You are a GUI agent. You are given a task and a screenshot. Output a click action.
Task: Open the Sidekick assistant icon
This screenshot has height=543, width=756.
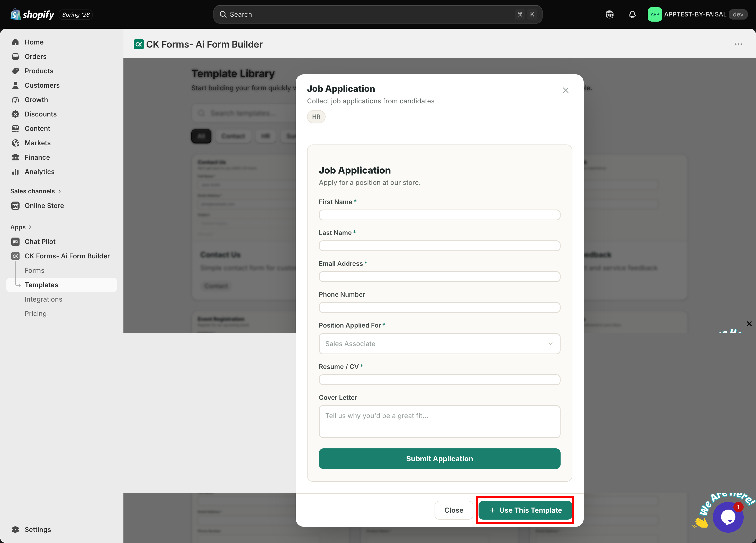tap(609, 14)
